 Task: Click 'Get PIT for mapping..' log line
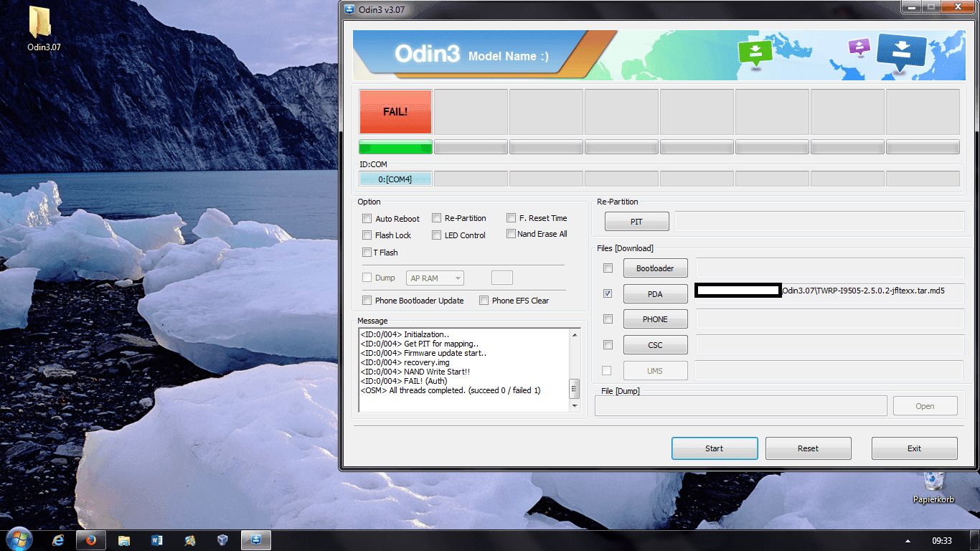point(419,344)
